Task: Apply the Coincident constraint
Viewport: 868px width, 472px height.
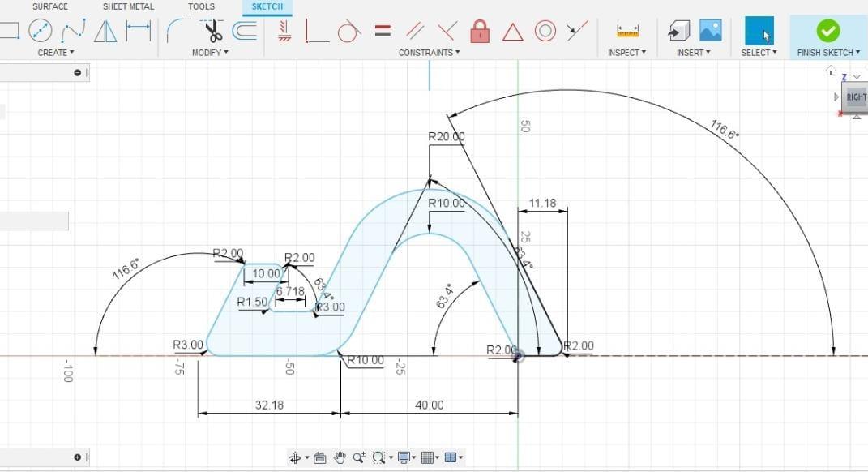Action: coord(317,31)
